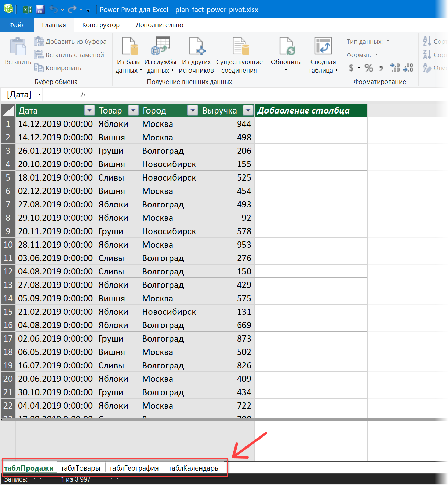This screenshot has width=448, height=485.
Task: Go to first record navigation arrow
Action: point(34,479)
